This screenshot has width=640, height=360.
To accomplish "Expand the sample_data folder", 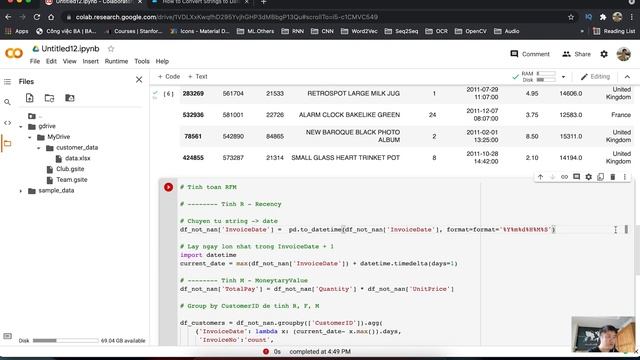I will (21, 191).
